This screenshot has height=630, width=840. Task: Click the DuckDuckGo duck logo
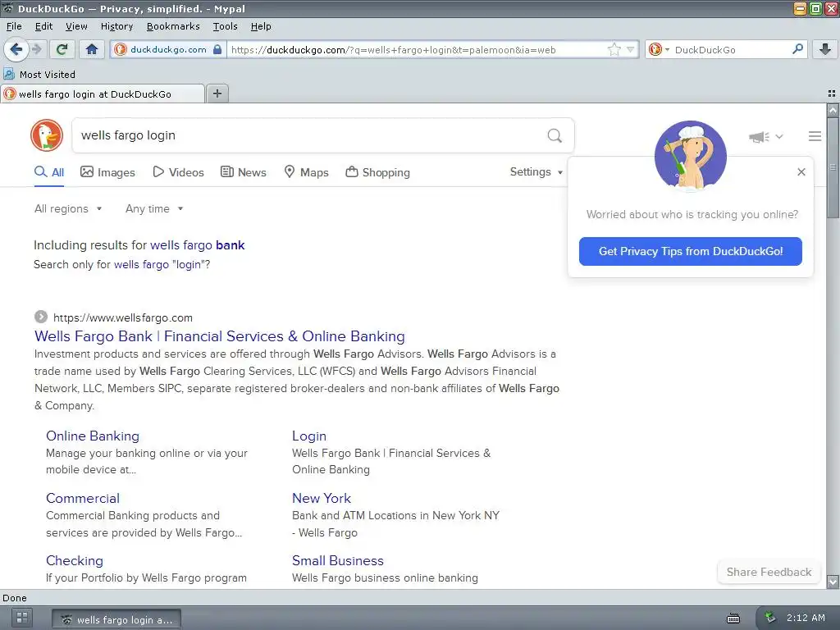pos(47,135)
